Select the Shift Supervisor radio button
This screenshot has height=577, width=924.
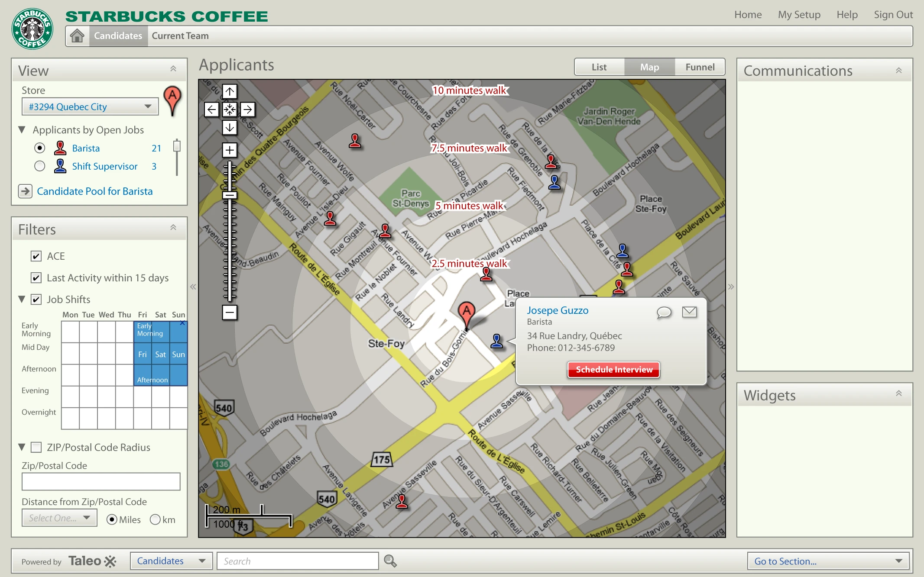[x=39, y=166]
